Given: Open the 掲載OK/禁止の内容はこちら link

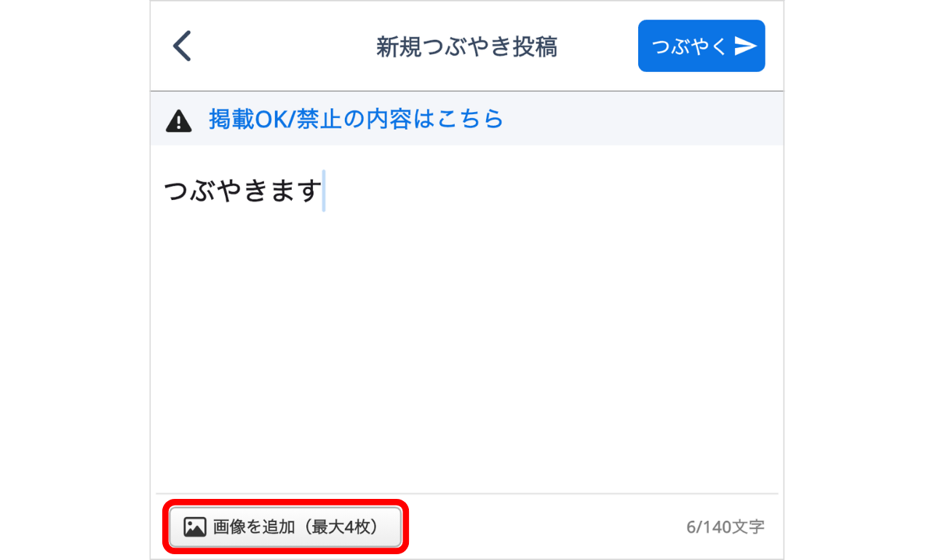Looking at the screenshot, I should [356, 119].
